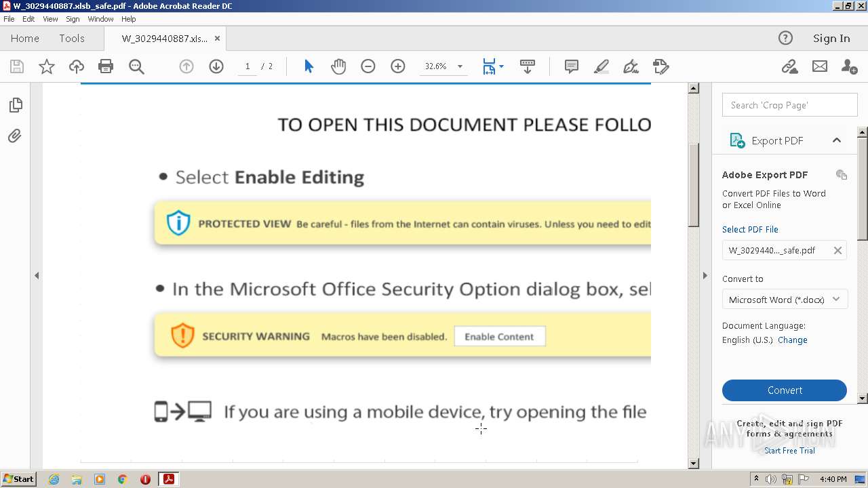868x488 pixels.
Task: Close the W_3029440887.xls document tab
Action: 217,38
